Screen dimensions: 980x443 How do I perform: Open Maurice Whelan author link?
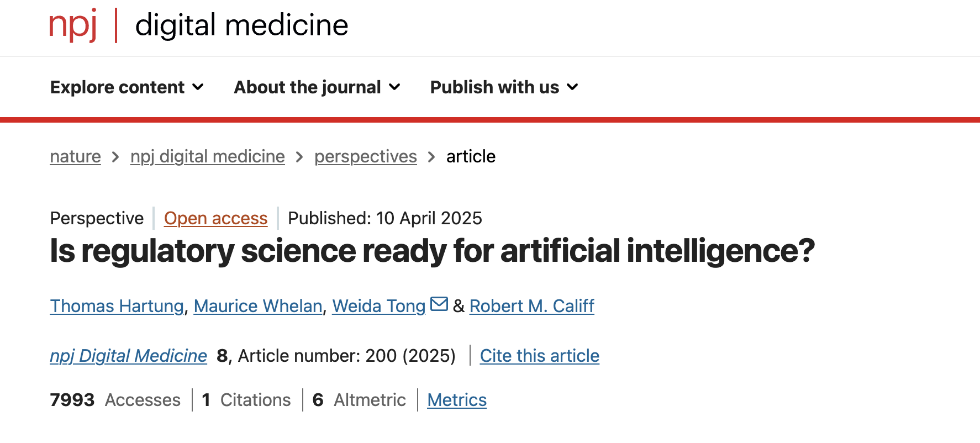pos(257,306)
